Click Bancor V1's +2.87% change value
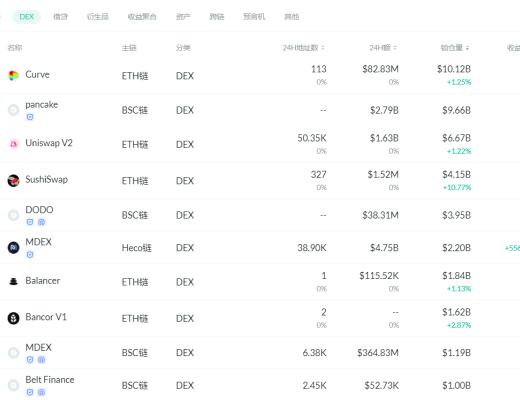Image resolution: width=520 pixels, height=400 pixels. (459, 325)
